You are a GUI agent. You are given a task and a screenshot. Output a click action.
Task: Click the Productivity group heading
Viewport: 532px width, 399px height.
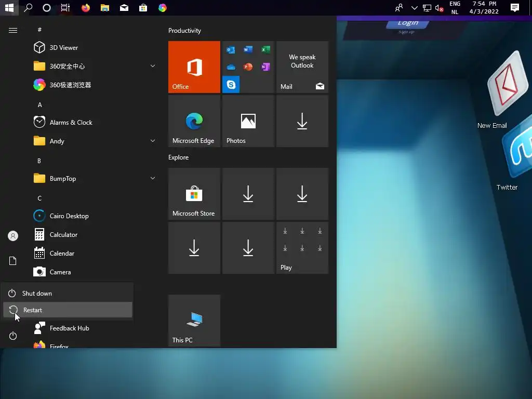click(x=184, y=31)
